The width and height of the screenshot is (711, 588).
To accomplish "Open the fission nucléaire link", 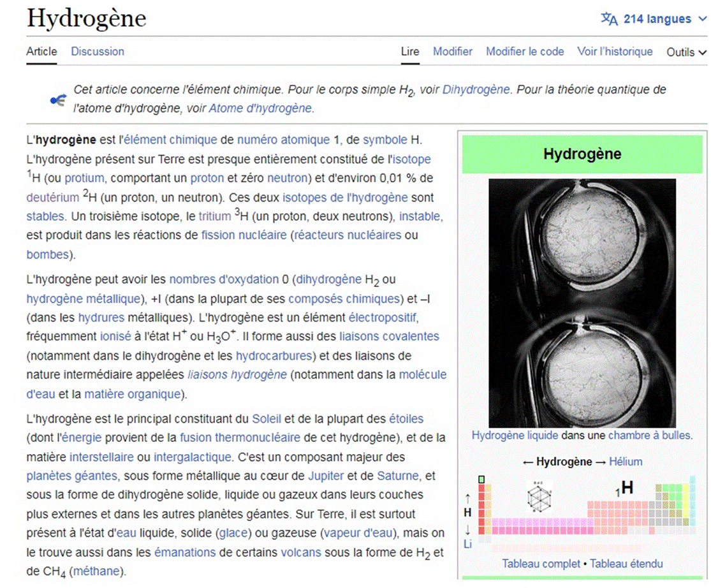I will [244, 235].
